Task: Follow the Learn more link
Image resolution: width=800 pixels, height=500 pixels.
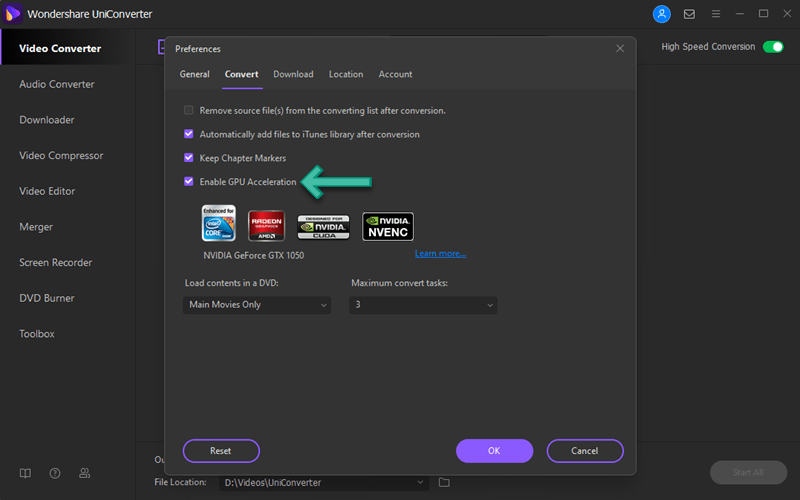Action: point(440,254)
